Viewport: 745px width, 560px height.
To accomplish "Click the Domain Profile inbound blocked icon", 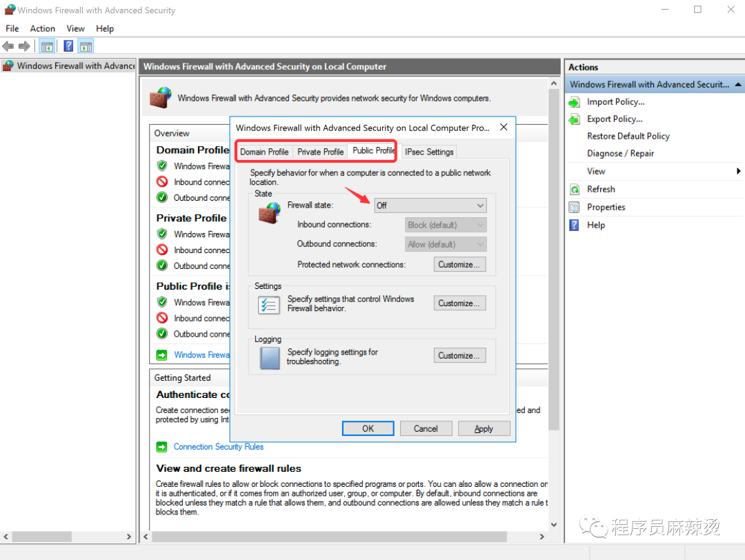I will [162, 181].
